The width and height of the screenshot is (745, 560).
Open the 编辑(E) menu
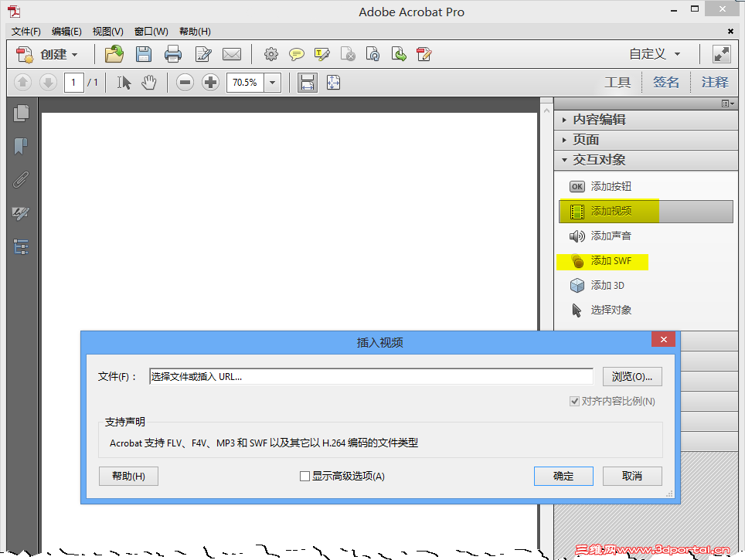66,32
